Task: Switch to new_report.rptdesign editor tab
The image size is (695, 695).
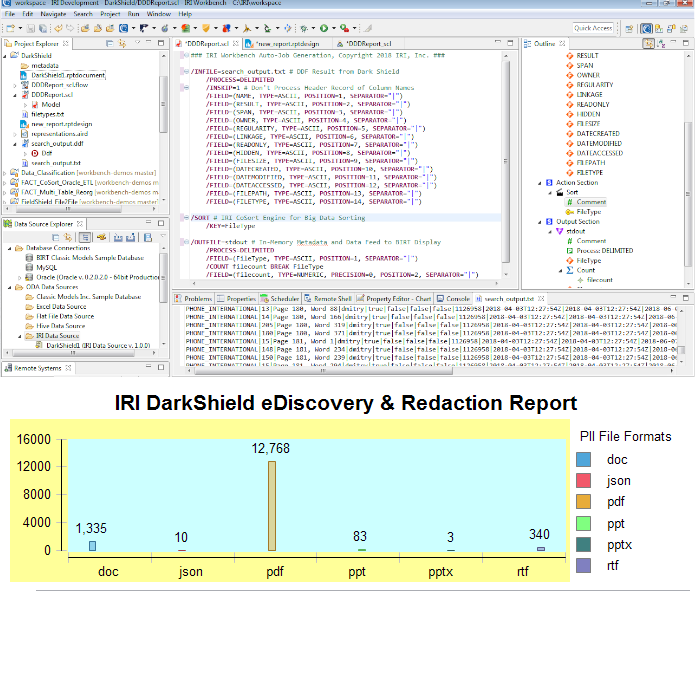Action: coord(287,43)
